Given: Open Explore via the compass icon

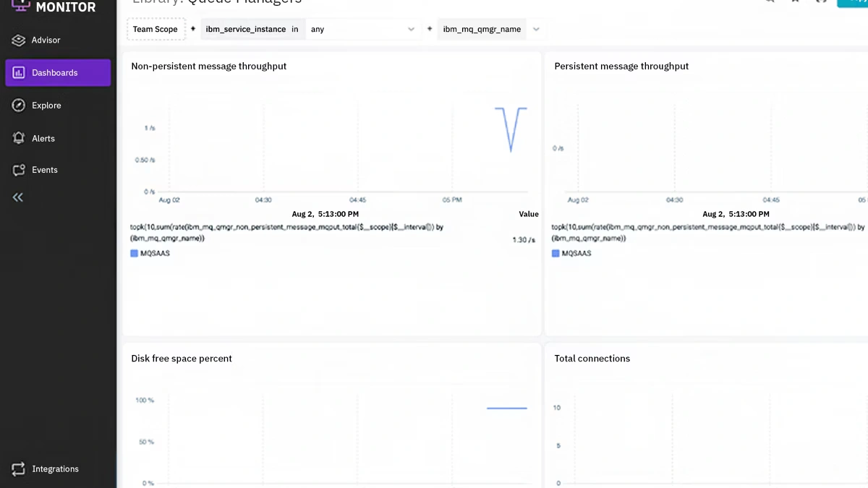Looking at the screenshot, I should [19, 106].
